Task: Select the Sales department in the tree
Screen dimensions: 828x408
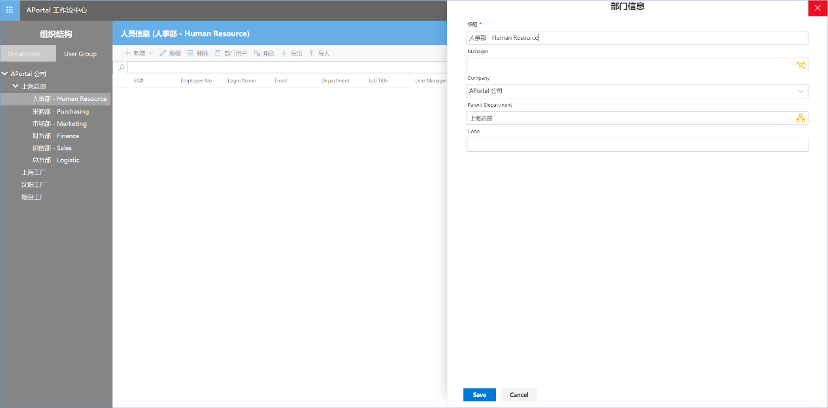Action: (x=52, y=148)
